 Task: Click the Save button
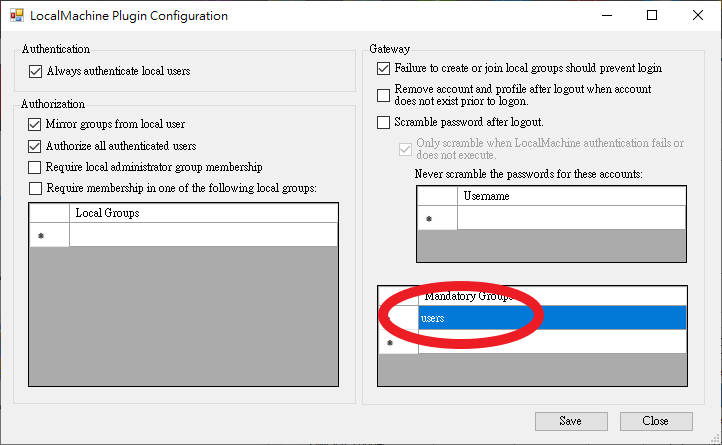[571, 421]
